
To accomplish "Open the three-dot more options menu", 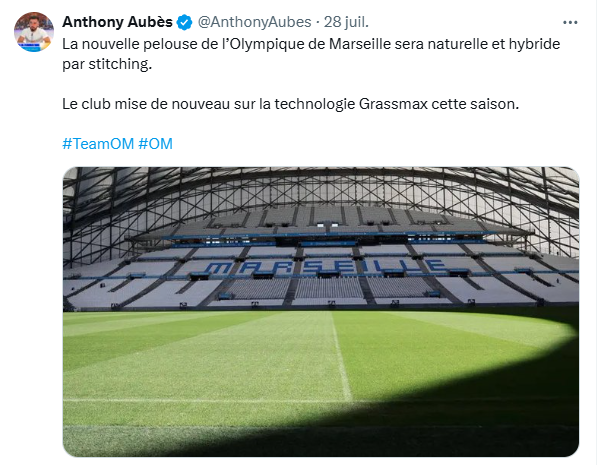I will point(570,21).
